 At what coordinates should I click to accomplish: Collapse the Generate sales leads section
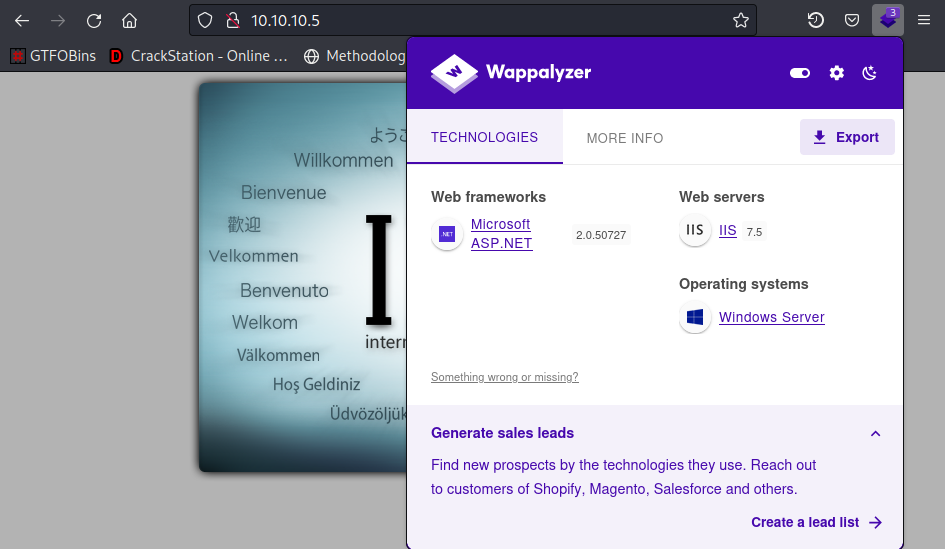tap(876, 433)
